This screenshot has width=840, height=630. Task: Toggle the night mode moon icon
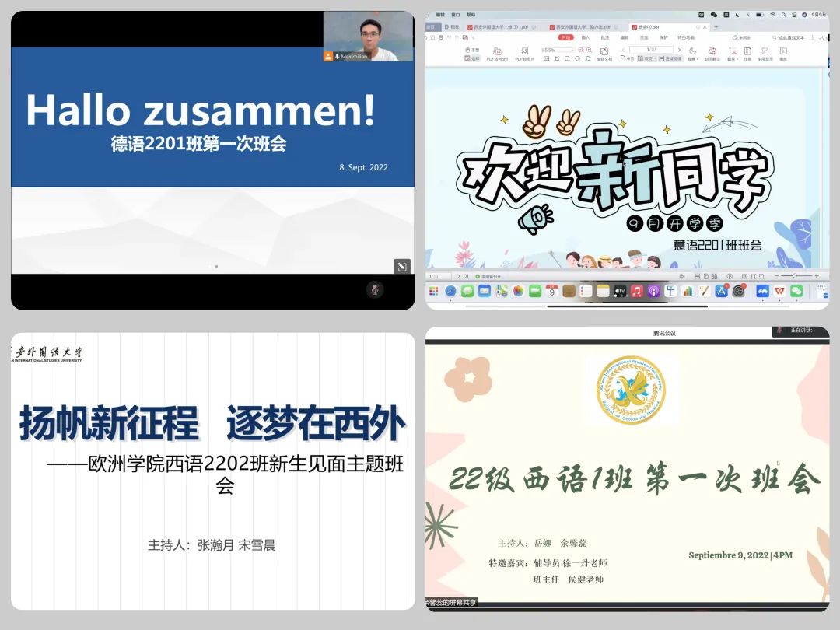tap(692, 51)
